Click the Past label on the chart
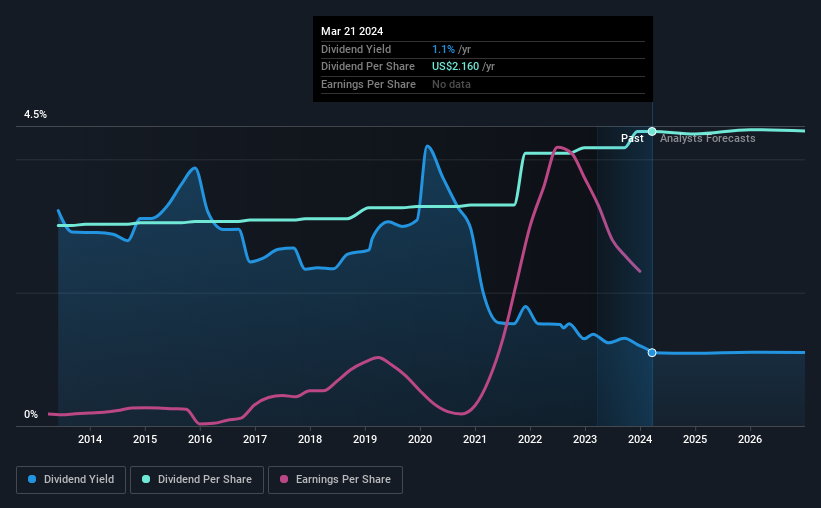The width and height of the screenshot is (821, 508). click(x=632, y=138)
